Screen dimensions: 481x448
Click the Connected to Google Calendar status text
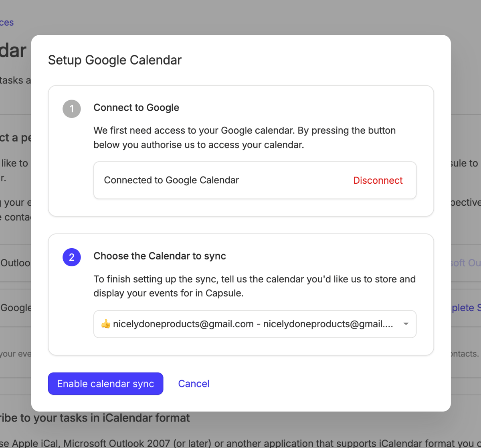pyautogui.click(x=171, y=180)
